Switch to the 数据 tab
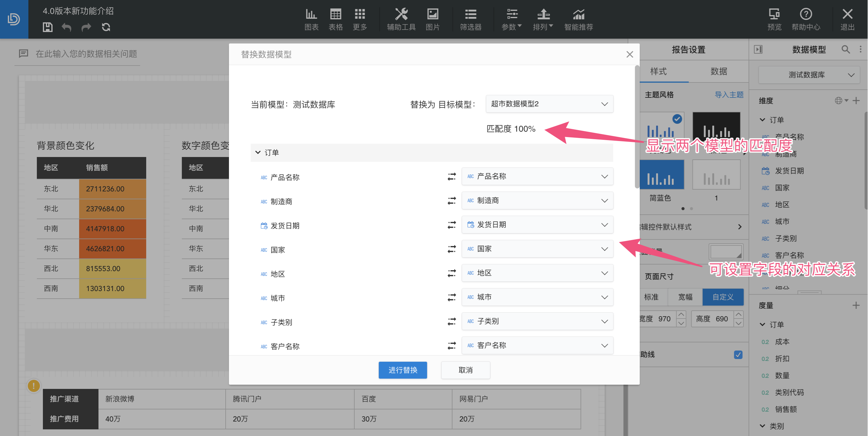This screenshot has width=868, height=436. [719, 72]
